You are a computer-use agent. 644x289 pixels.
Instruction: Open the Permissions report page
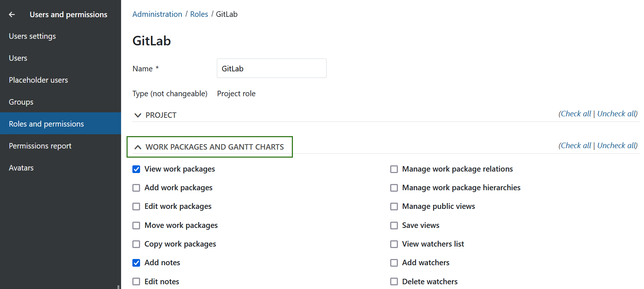point(40,146)
